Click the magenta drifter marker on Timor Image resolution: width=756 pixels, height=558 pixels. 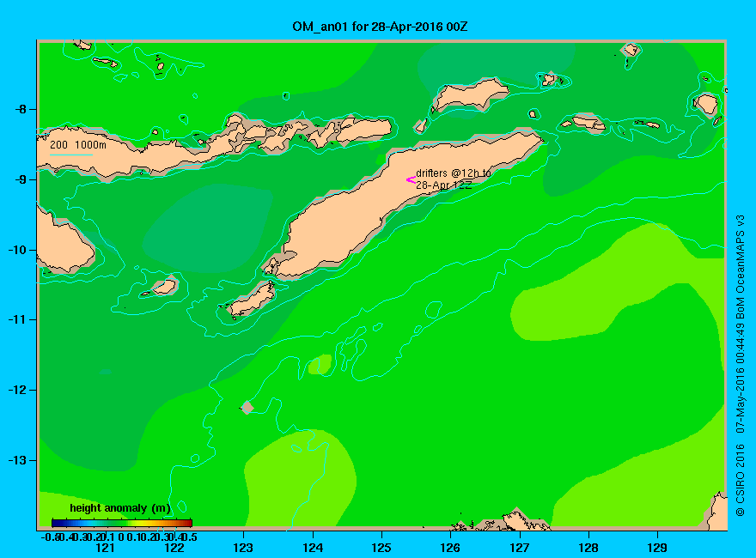pos(411,179)
